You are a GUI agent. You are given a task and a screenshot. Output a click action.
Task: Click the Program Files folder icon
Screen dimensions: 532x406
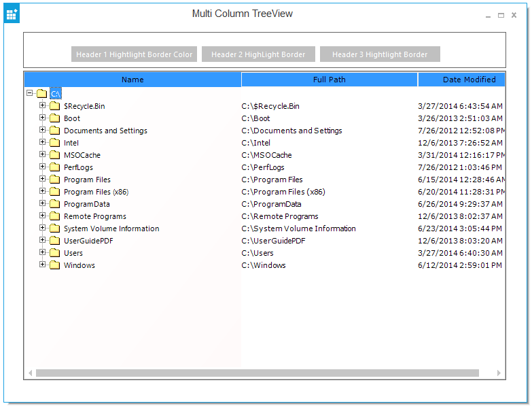54,180
